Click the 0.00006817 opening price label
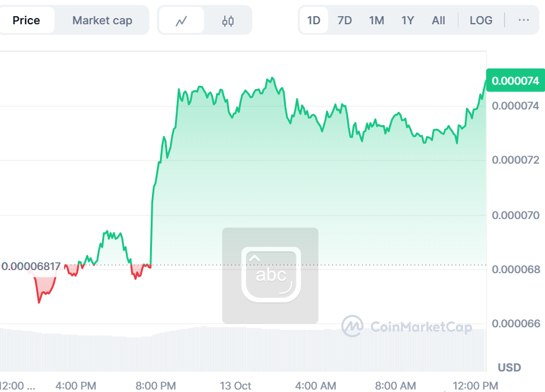The image size is (545, 392). pyautogui.click(x=31, y=266)
